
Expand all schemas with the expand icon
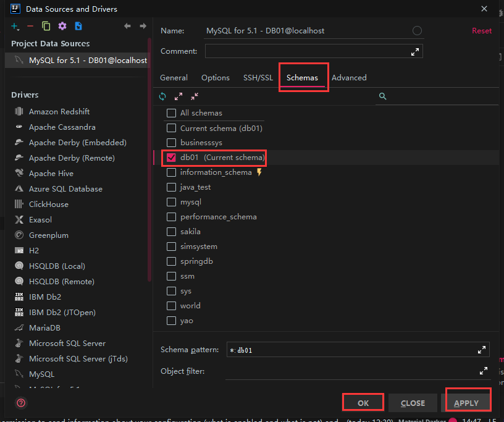(x=178, y=96)
